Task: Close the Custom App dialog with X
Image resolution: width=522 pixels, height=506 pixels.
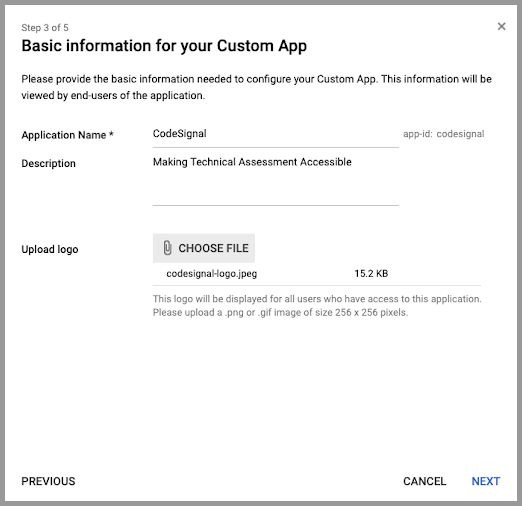Action: tap(501, 26)
